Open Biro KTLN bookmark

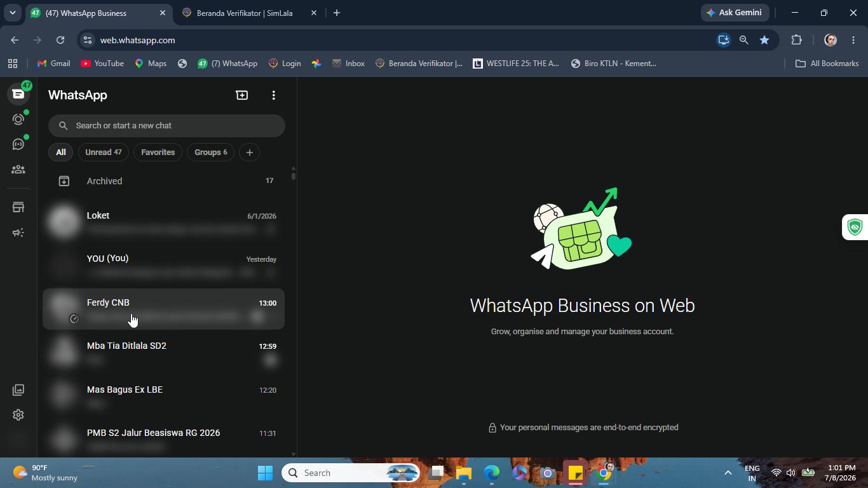pos(614,64)
